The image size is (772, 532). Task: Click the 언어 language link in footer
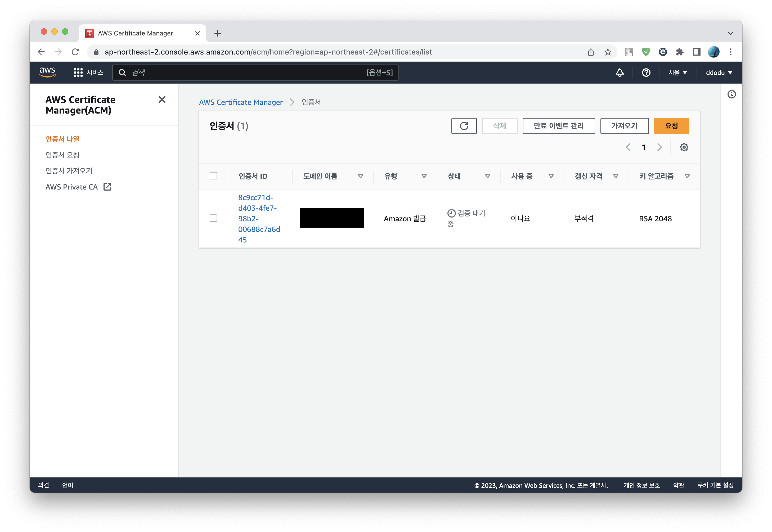[x=68, y=485]
